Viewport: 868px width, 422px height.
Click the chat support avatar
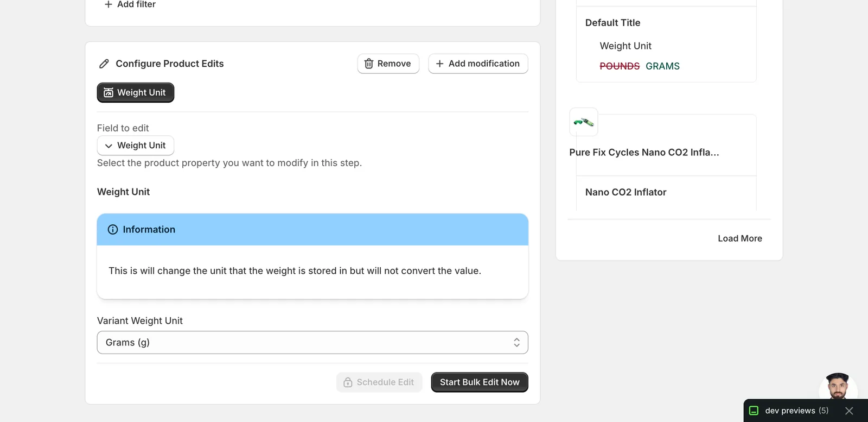838,387
